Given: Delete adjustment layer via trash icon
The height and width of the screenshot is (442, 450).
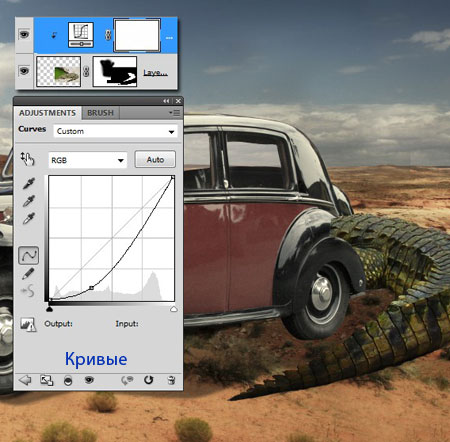Looking at the screenshot, I should [171, 380].
